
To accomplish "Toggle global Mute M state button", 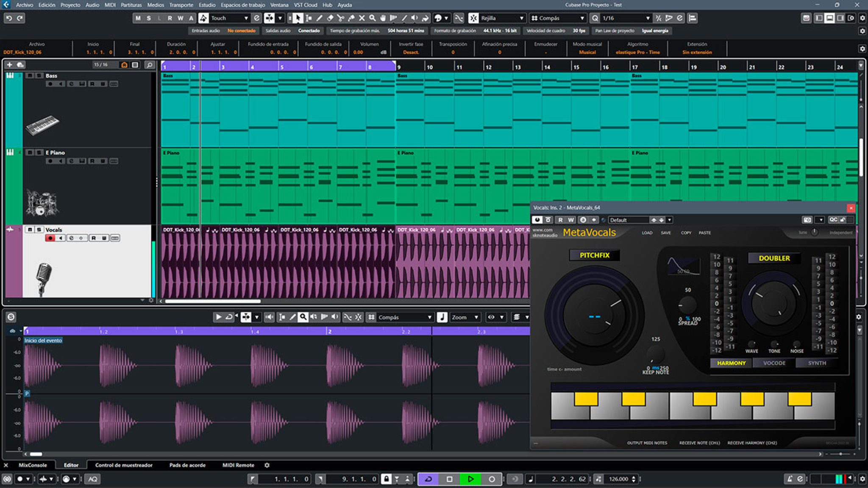I will [x=138, y=18].
